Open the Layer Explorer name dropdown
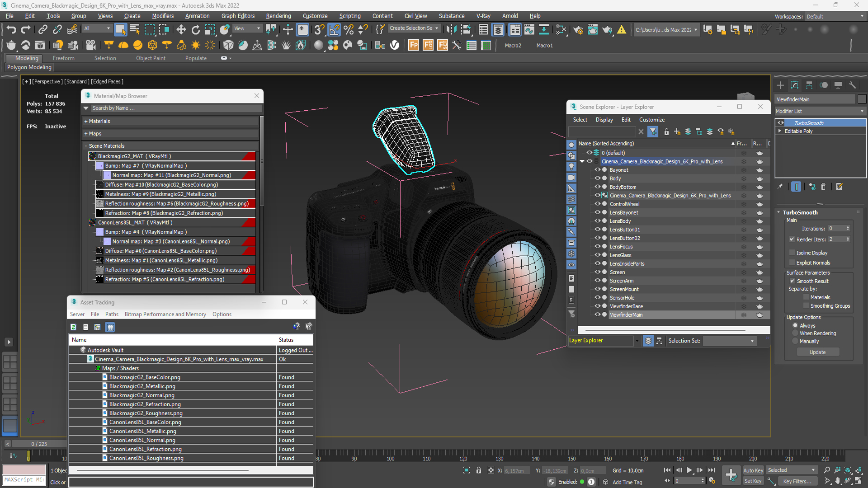868x488 pixels. (637, 341)
